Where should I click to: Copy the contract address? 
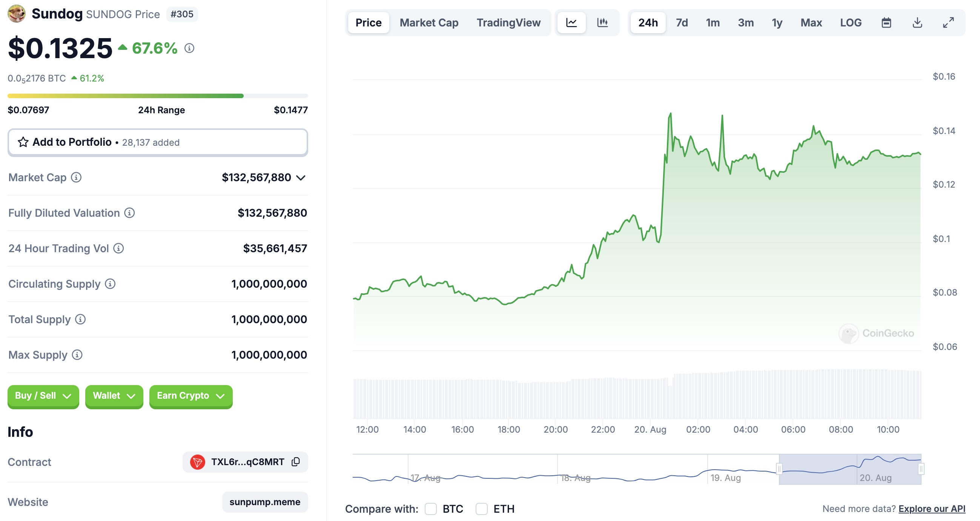click(296, 462)
